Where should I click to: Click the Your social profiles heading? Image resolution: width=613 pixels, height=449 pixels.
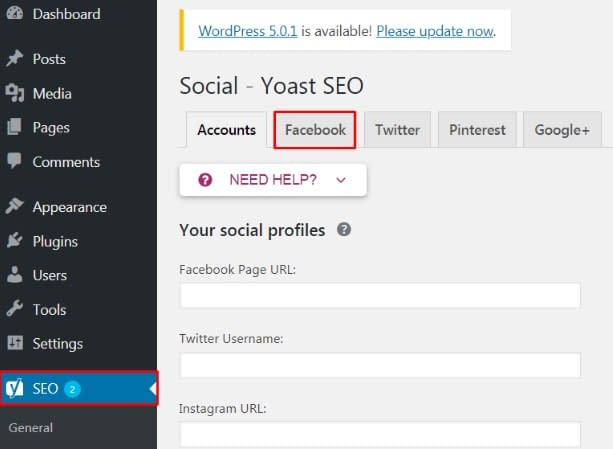252,230
